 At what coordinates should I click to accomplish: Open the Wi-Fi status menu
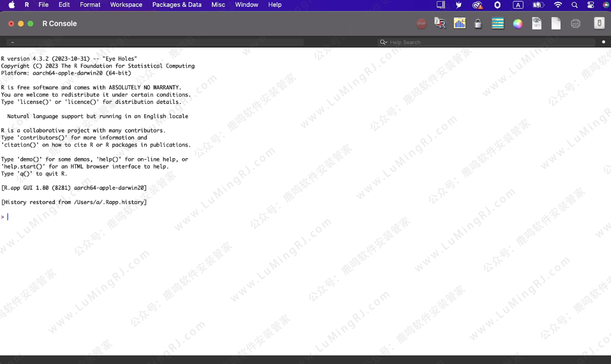coord(558,5)
